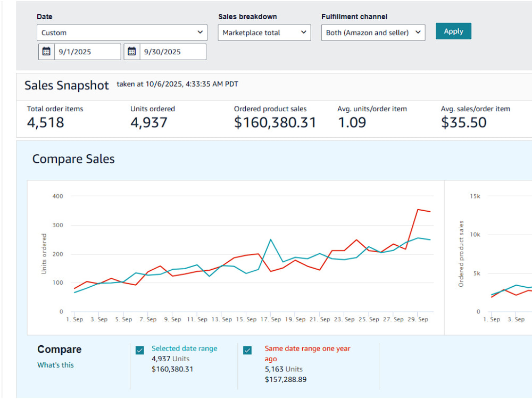Open the What's this link
This screenshot has height=399, width=532.
tap(55, 365)
